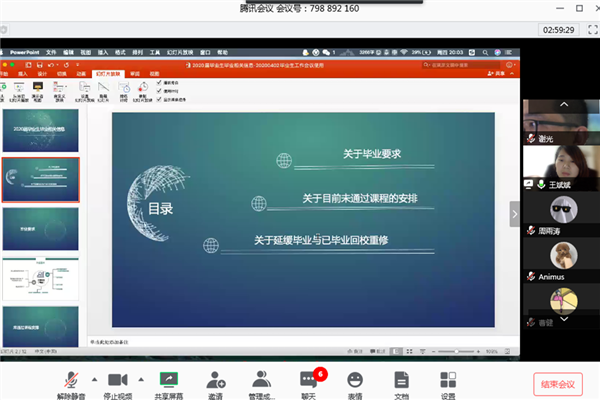Click the fit-to-window icon beside zoom percent
Image resolution: width=600 pixels, height=400 pixels.
click(x=507, y=351)
